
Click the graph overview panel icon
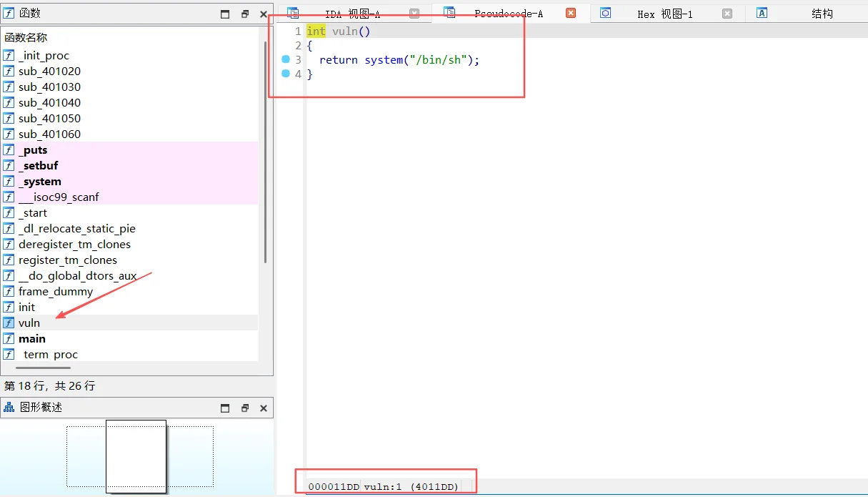point(9,408)
